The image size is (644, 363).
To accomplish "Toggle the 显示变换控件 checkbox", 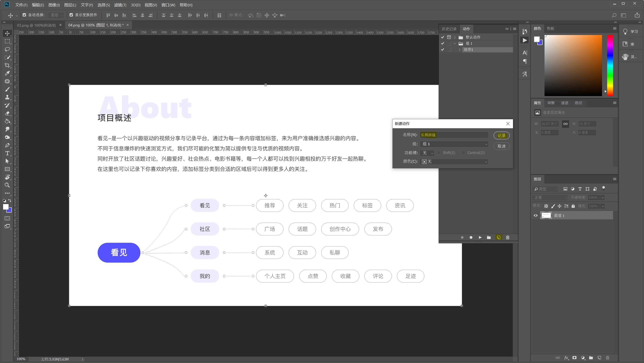I will click(x=71, y=15).
